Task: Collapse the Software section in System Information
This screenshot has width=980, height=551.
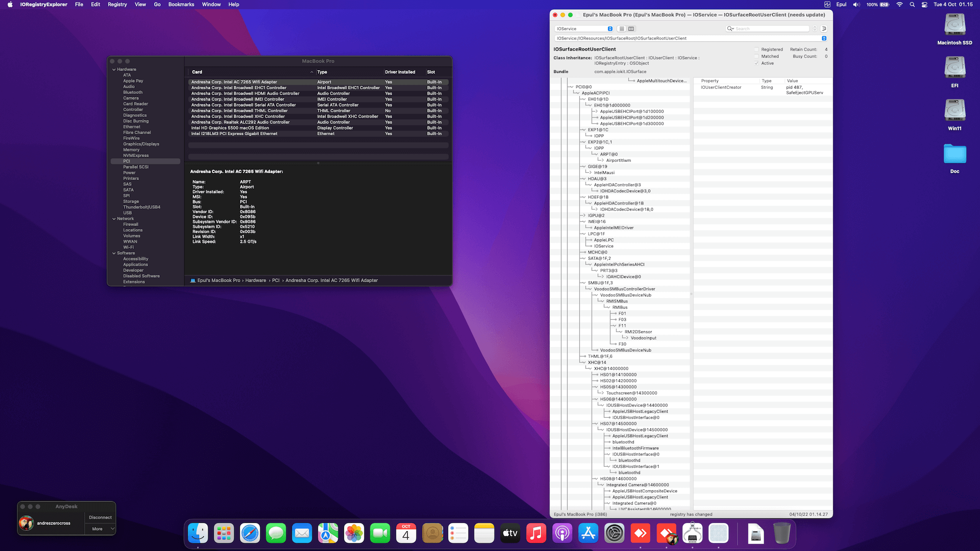Action: 114,253
